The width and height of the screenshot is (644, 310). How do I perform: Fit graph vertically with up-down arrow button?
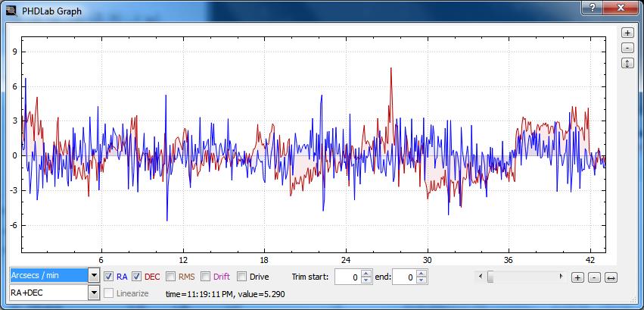pos(627,64)
